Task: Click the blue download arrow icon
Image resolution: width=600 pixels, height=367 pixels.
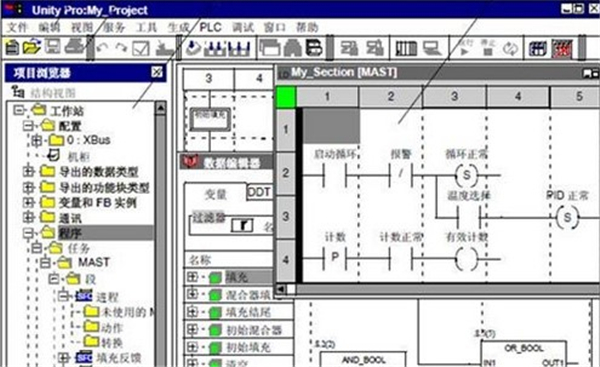Action: [194, 48]
